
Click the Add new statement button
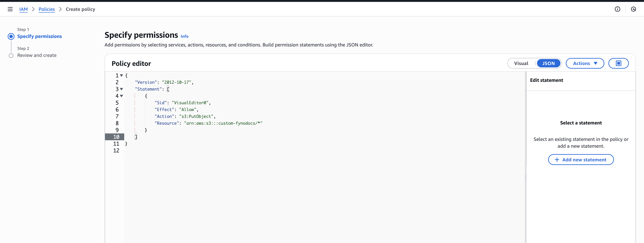click(581, 159)
